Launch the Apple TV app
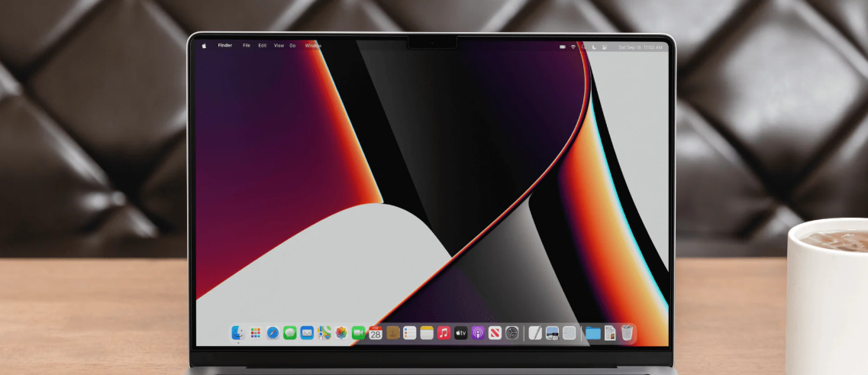This screenshot has height=375, width=868. (x=461, y=332)
